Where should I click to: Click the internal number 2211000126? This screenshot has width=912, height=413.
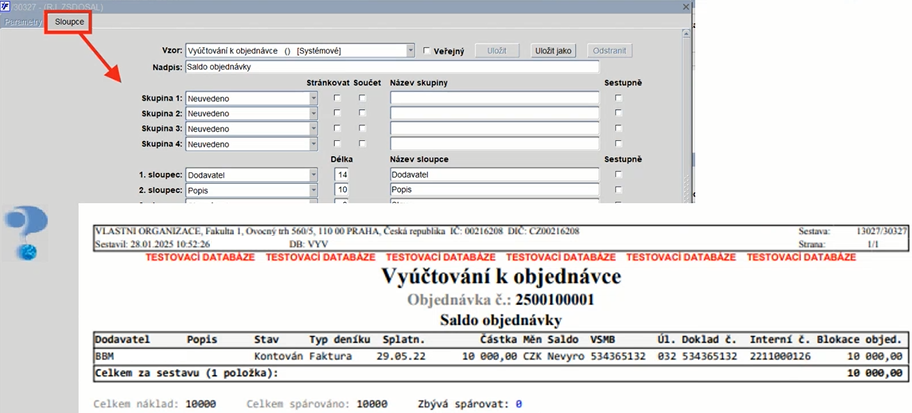click(781, 356)
